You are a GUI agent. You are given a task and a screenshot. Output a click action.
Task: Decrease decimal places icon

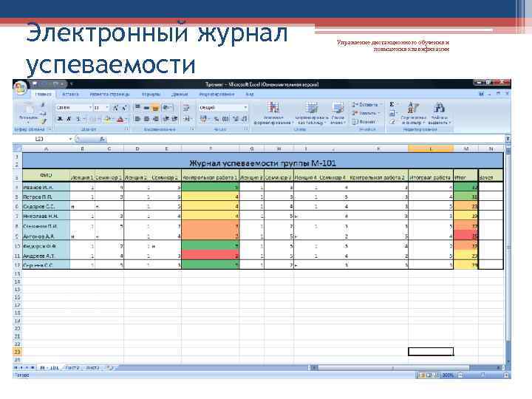245,119
